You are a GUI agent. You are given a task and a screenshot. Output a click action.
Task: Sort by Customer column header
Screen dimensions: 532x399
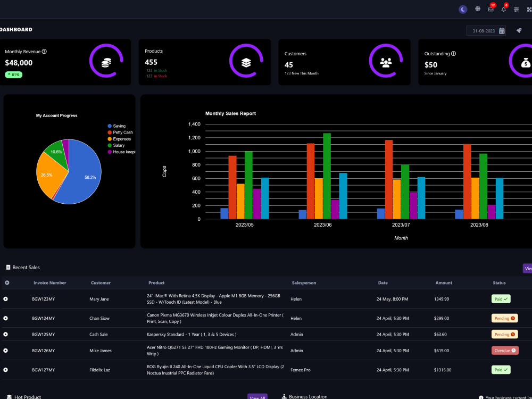point(101,282)
